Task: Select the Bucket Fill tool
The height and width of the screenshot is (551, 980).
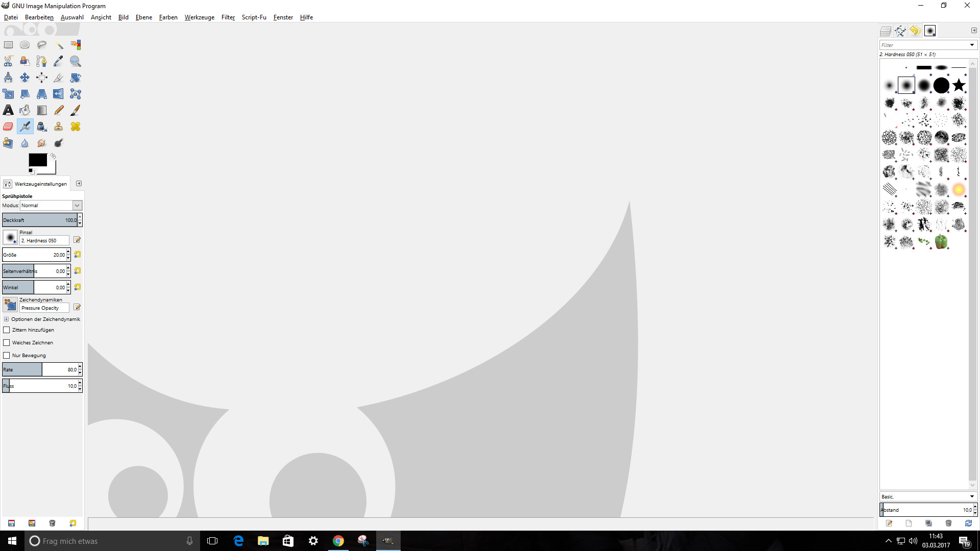Action: 25,110
